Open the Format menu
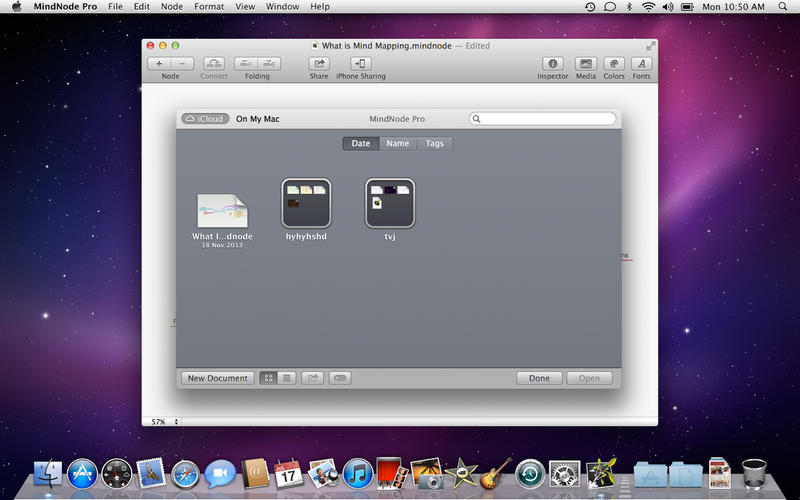800x500 pixels. pos(209,6)
